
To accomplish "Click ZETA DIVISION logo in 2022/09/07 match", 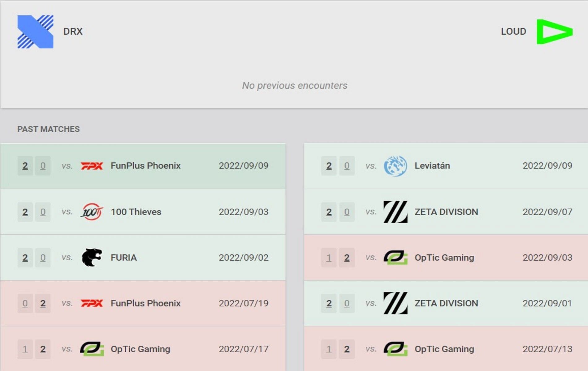I will (395, 212).
